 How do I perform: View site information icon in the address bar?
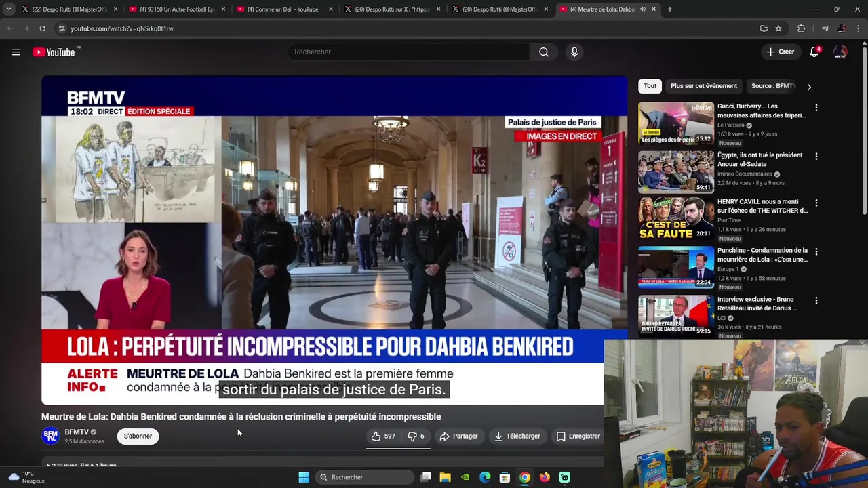point(62,28)
